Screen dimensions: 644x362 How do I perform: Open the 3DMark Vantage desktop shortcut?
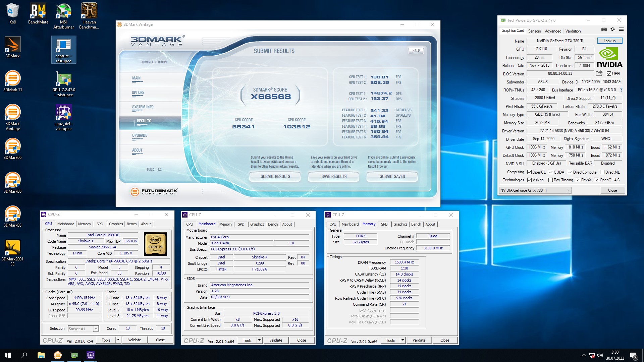tap(12, 117)
